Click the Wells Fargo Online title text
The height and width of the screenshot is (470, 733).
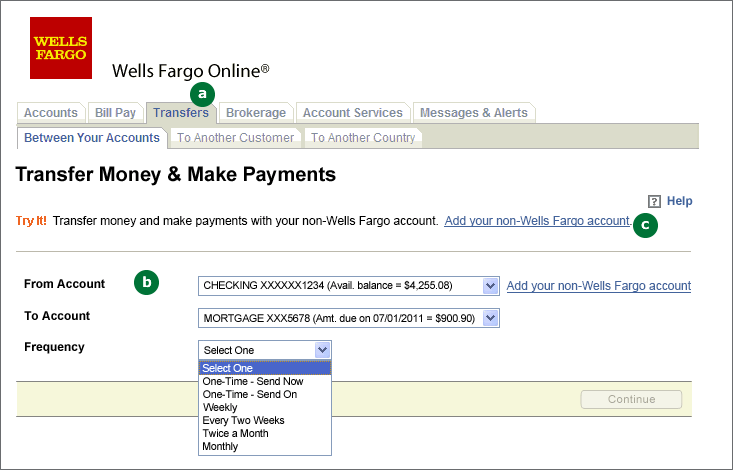click(x=191, y=71)
